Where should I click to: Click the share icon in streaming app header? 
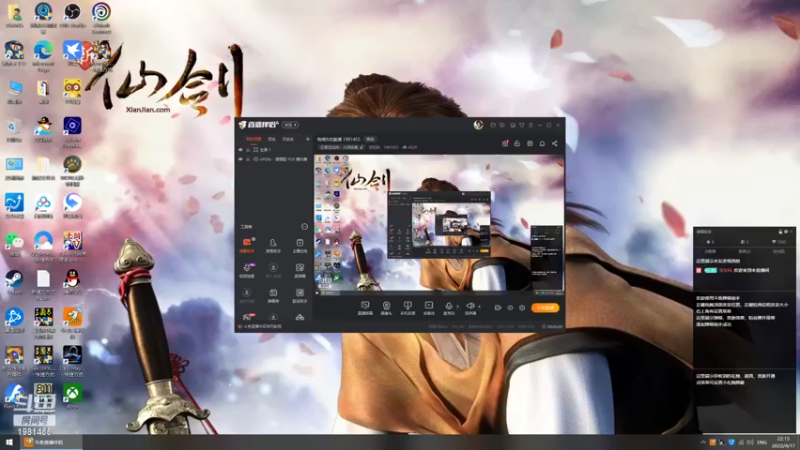[555, 143]
